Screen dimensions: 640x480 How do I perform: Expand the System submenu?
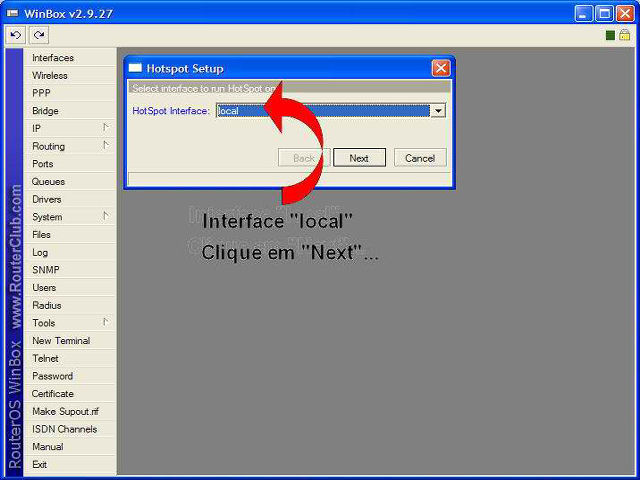coord(70,217)
